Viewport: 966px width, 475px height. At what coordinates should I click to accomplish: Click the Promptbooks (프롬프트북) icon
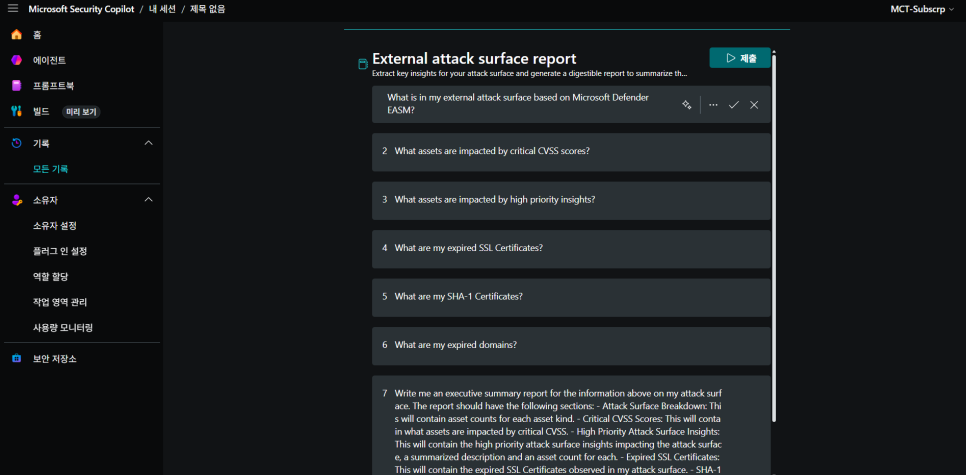tap(17, 86)
